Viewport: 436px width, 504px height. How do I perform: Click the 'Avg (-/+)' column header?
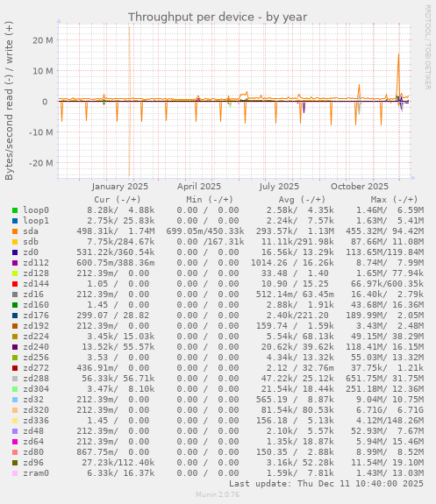302,200
